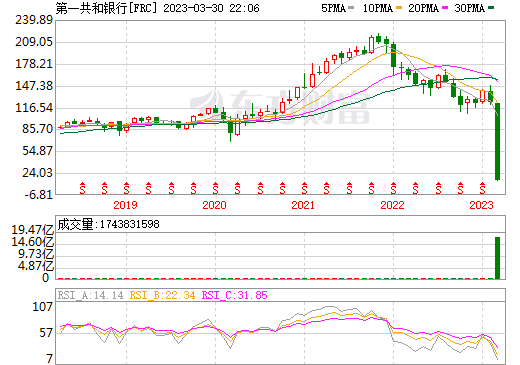The width and height of the screenshot is (520, 365).
Task: Click the 209.05 price axis label
Action: click(x=34, y=42)
